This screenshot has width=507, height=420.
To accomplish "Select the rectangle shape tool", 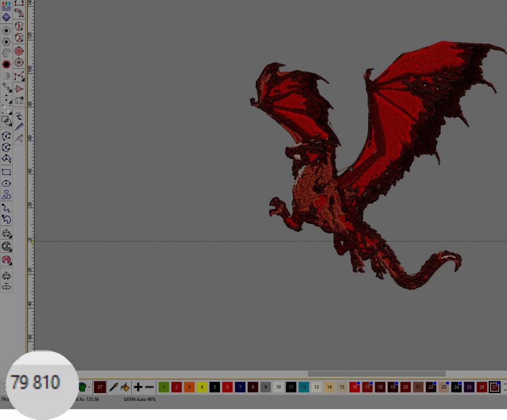I will (6, 172).
